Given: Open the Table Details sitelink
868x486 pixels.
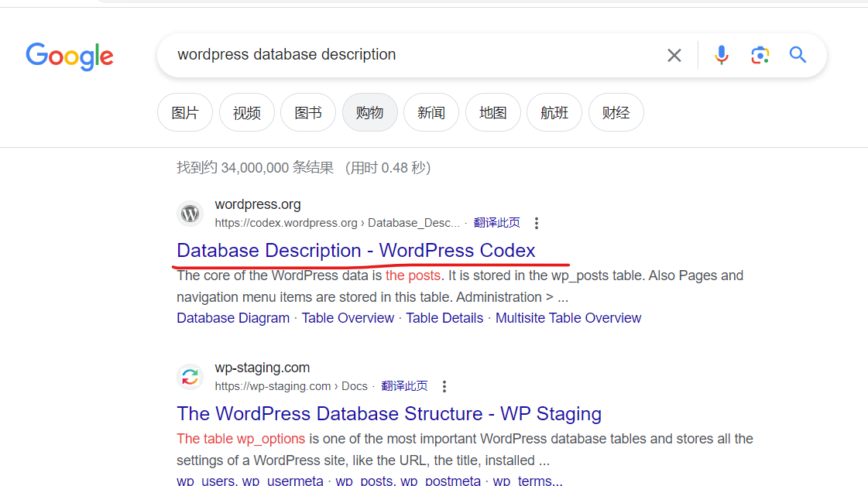Looking at the screenshot, I should 444,318.
